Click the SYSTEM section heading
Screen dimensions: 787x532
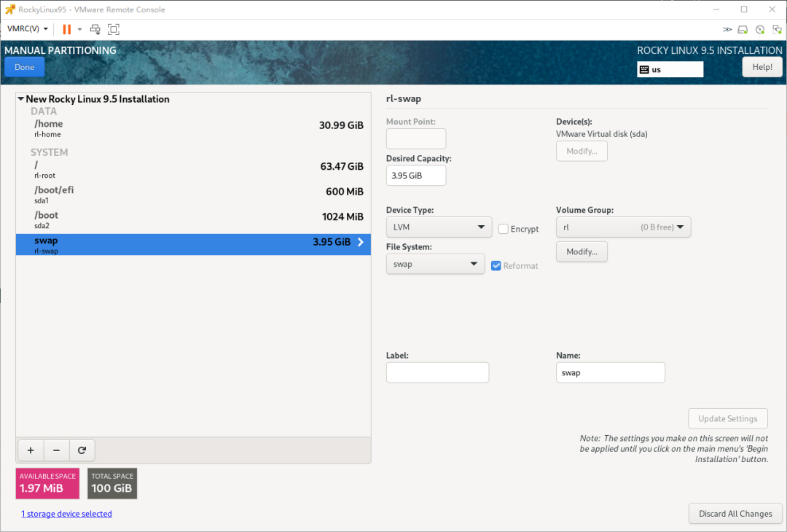coord(50,152)
